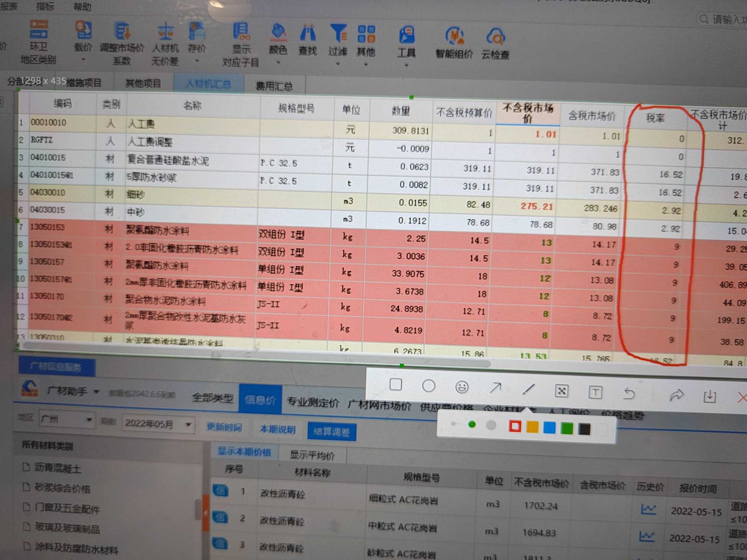Click the 请输入 search field
Screen dimensions: 747x560
coord(722,19)
